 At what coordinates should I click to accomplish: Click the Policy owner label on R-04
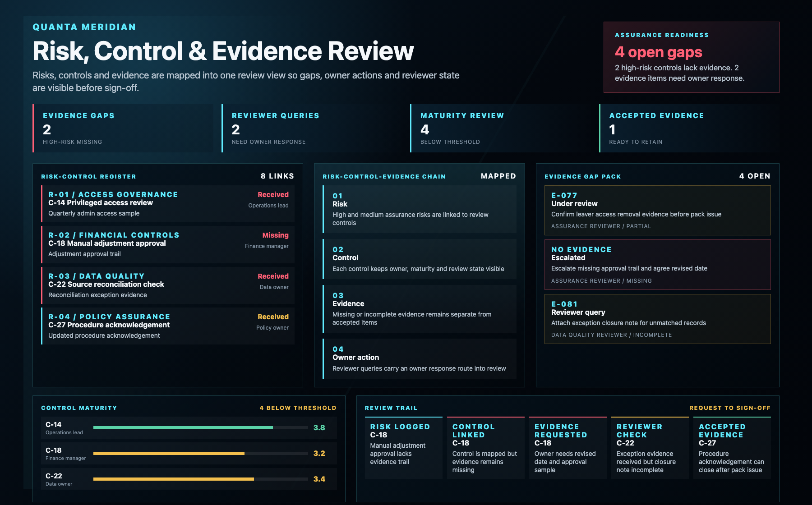point(272,328)
